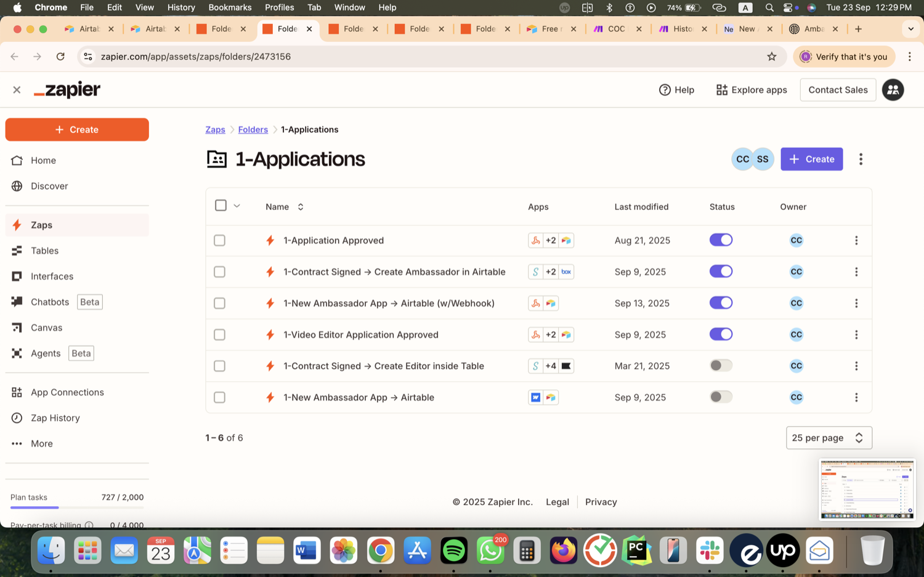Open the account profile avatar menu
The image size is (924, 577).
pos(893,90)
